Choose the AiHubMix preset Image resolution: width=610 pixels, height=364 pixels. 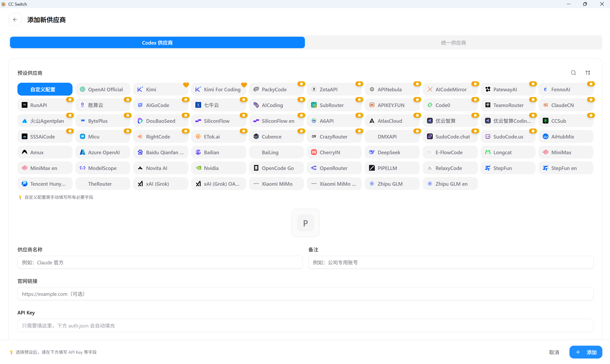(566, 136)
